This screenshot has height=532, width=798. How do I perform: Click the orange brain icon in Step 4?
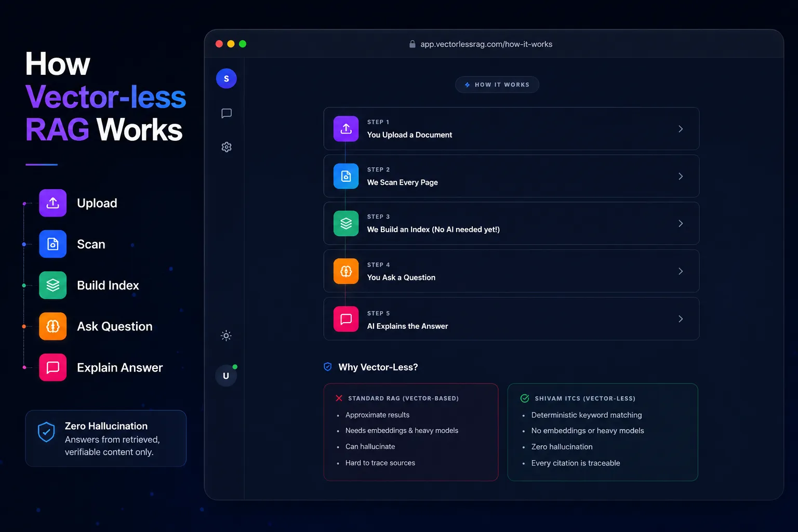[346, 271]
